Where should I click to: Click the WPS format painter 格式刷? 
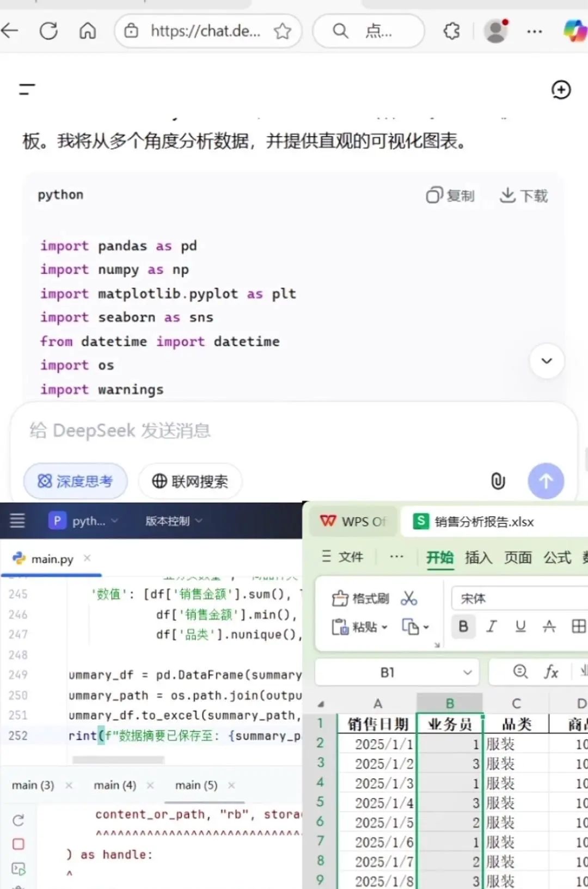click(360, 599)
